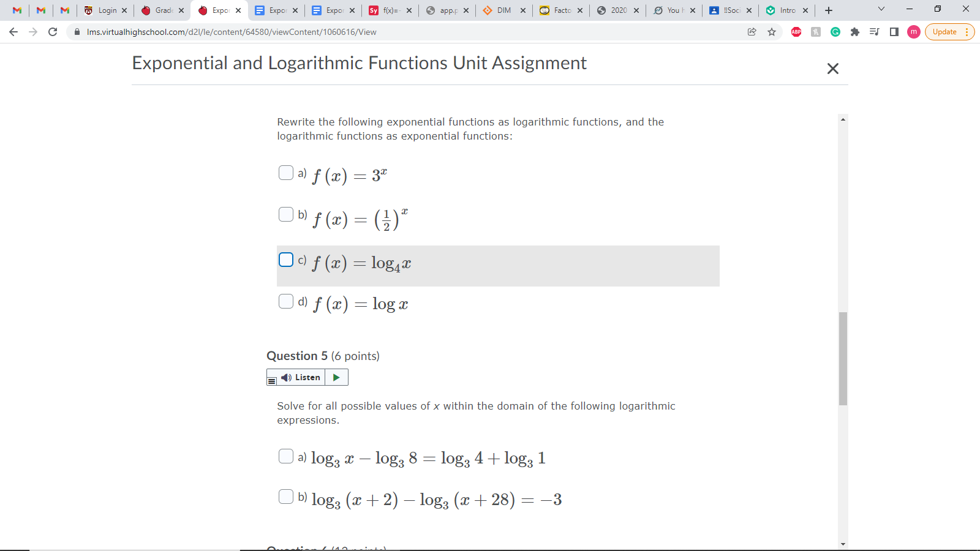Screen dimensions: 980x551
Task: Check option b) in Question 5
Action: point(285,497)
